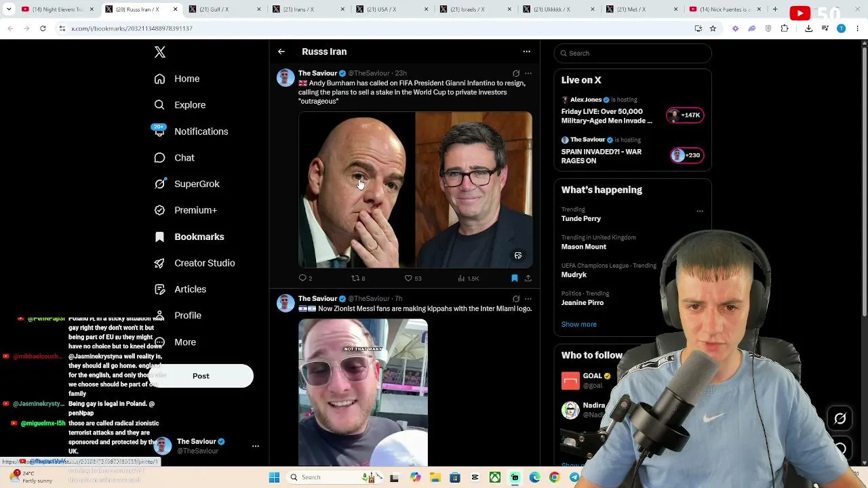This screenshot has width=868, height=488.
Task: Open Microsoft Edge from the taskbar
Action: pyautogui.click(x=534, y=477)
